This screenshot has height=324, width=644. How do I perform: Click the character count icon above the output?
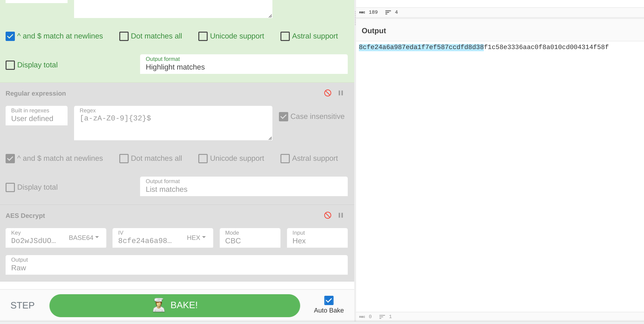(x=362, y=12)
